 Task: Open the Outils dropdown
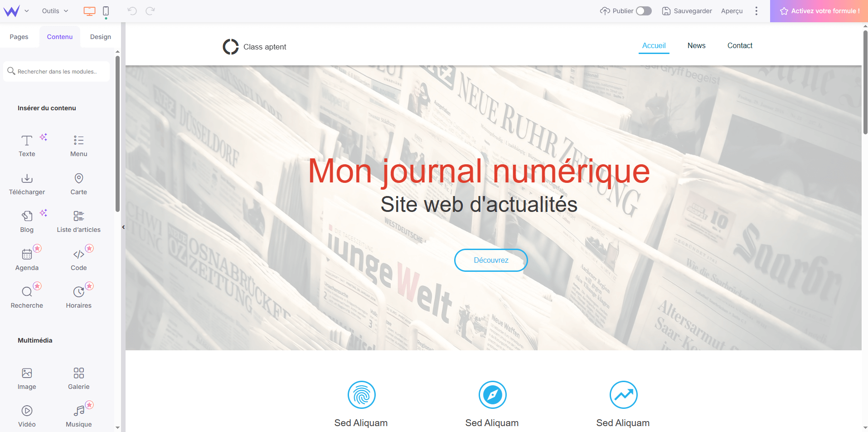55,11
